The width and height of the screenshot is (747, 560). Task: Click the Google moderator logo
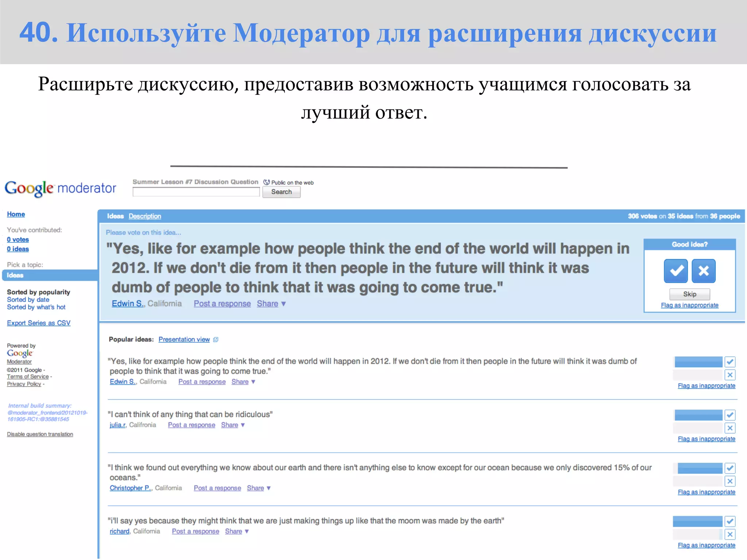point(60,188)
